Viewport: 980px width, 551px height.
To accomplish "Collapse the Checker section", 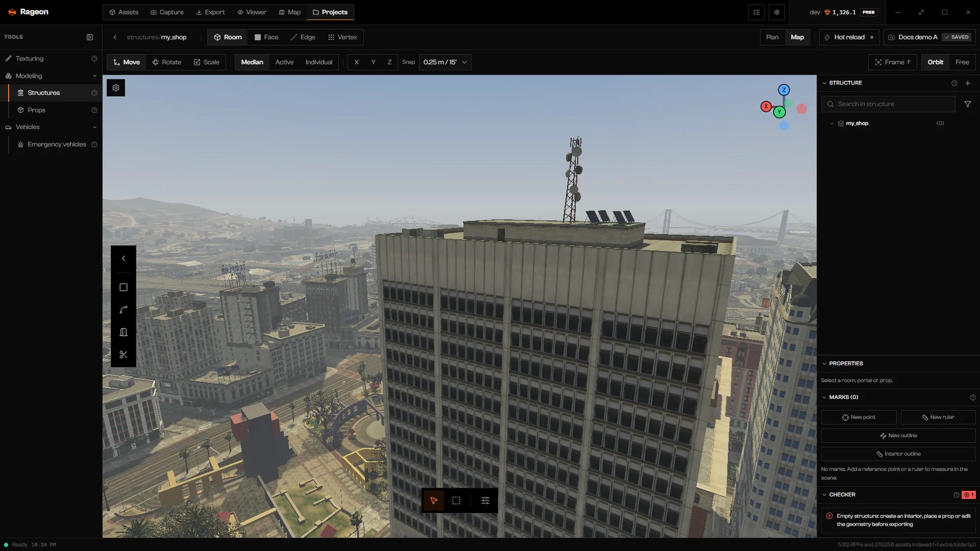I will [x=824, y=495].
